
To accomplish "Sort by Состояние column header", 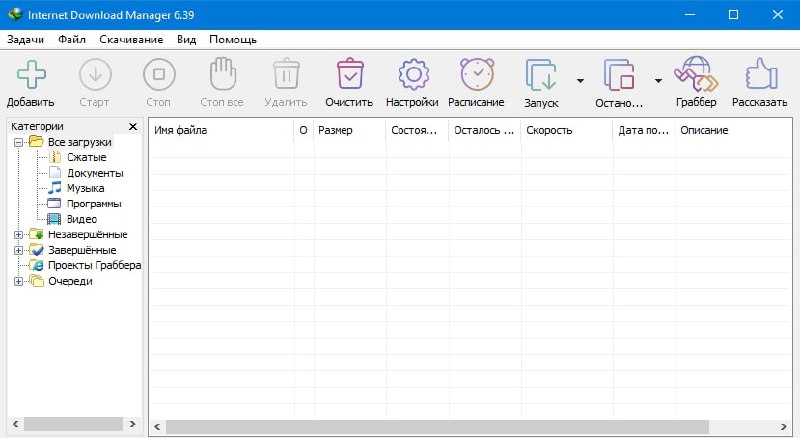I will point(417,130).
